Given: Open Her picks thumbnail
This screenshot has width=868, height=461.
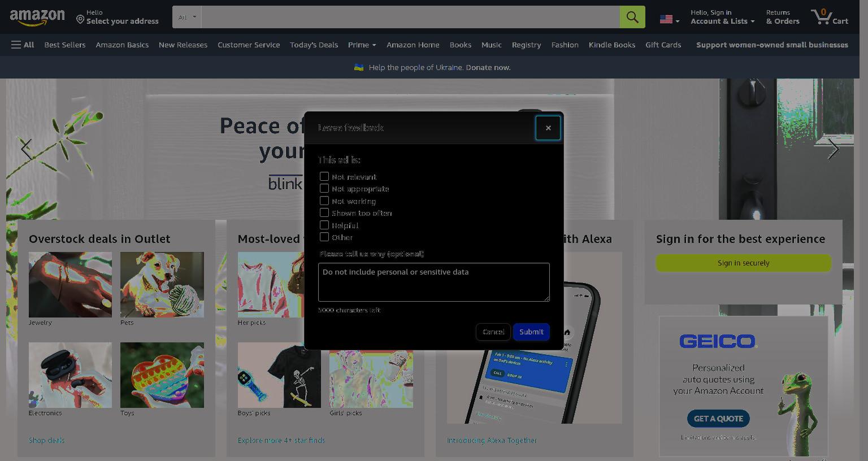Looking at the screenshot, I should [x=271, y=285].
